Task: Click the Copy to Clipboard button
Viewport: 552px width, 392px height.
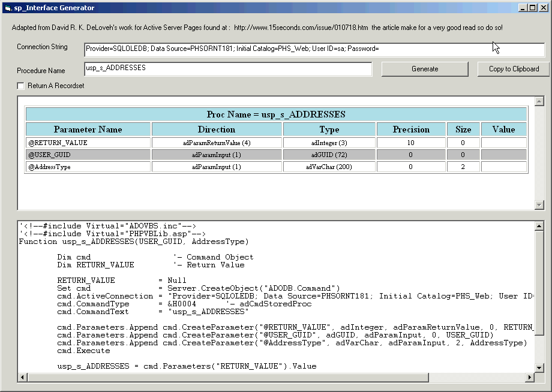Action: click(x=514, y=69)
